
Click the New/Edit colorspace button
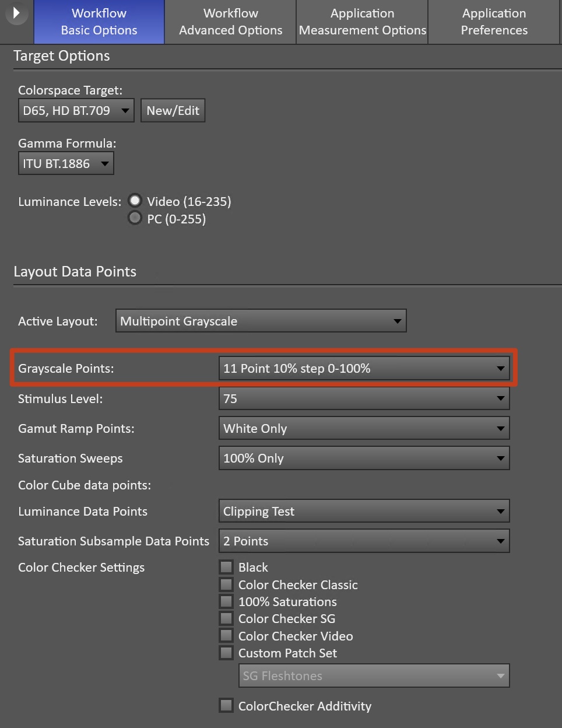(173, 111)
